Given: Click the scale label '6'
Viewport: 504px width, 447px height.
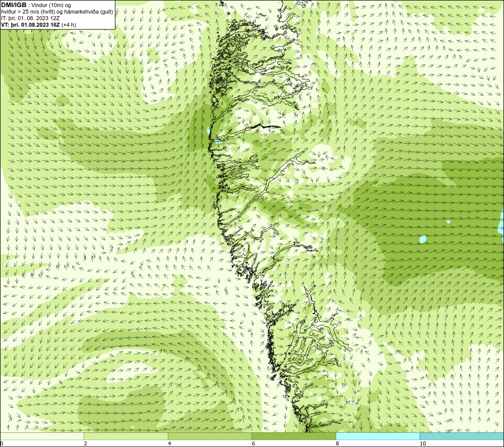Looking at the screenshot, I should coord(254,444).
